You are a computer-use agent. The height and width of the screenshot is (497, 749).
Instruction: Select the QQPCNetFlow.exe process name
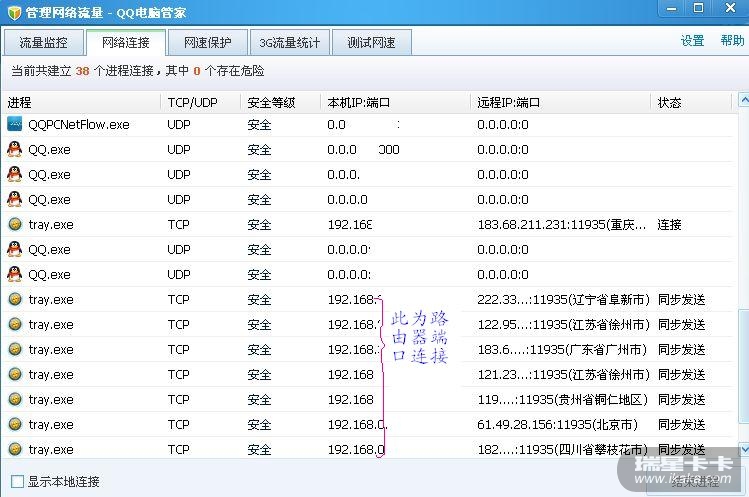[79, 125]
